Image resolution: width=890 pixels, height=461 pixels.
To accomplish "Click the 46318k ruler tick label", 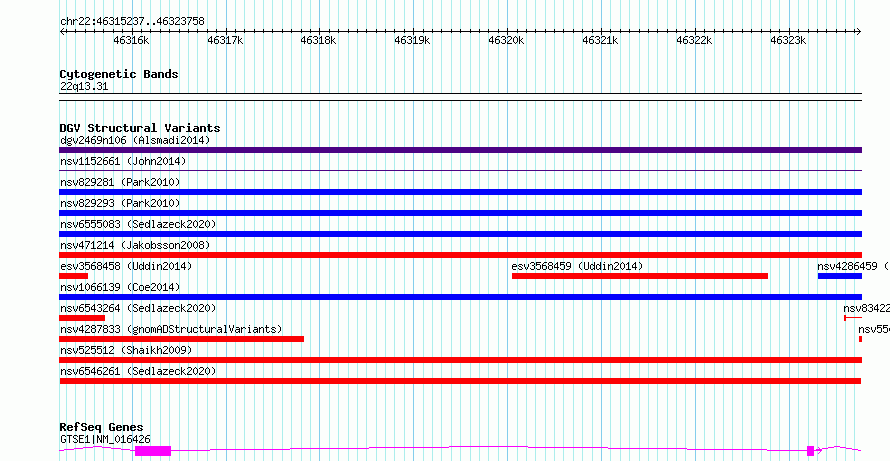I will pos(318,40).
